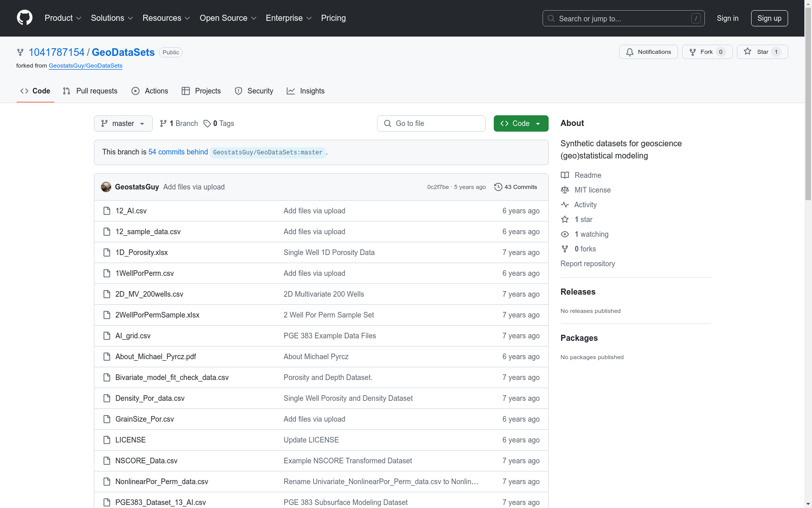812x508 pixels.
Task: Click the file icon beside About_Michael_Pyrcz.pdf
Action: click(x=107, y=357)
